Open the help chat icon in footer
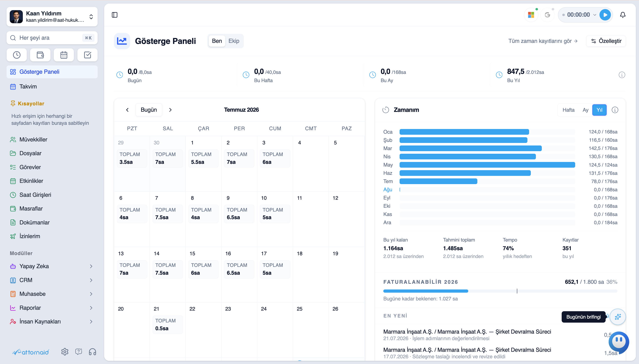 pyautogui.click(x=79, y=352)
